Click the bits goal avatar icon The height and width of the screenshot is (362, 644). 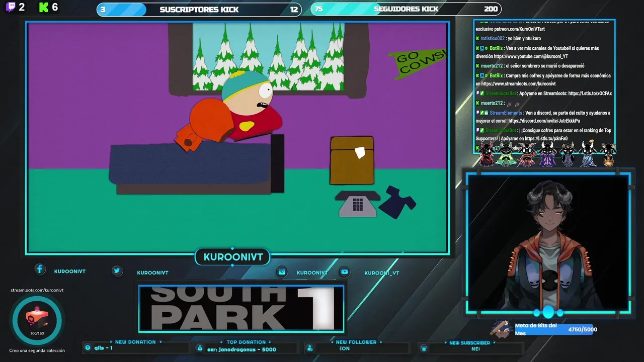coord(501,329)
